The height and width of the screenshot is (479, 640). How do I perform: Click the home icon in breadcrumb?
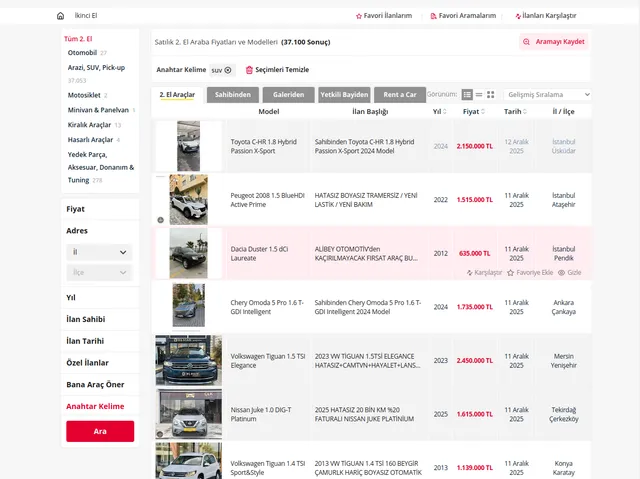pos(60,16)
